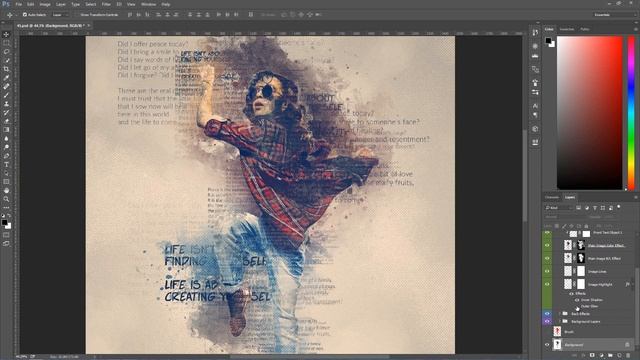Toggle the Show Transform Controls checkbox
The width and height of the screenshot is (640, 360).
[78, 15]
